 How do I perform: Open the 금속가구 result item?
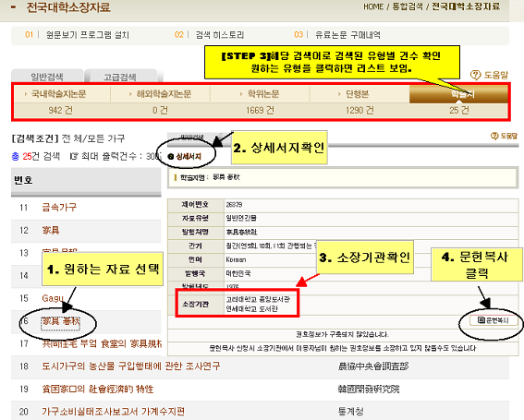59,208
